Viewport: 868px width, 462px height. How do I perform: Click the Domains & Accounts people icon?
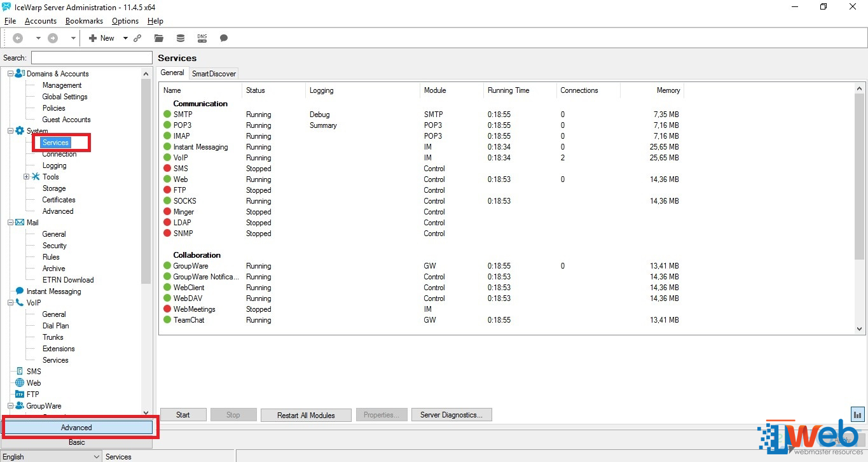[20, 73]
